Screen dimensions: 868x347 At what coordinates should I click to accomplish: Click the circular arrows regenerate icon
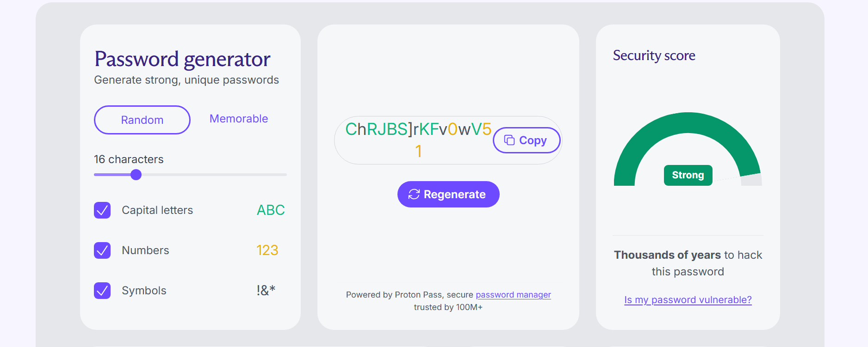pos(414,195)
